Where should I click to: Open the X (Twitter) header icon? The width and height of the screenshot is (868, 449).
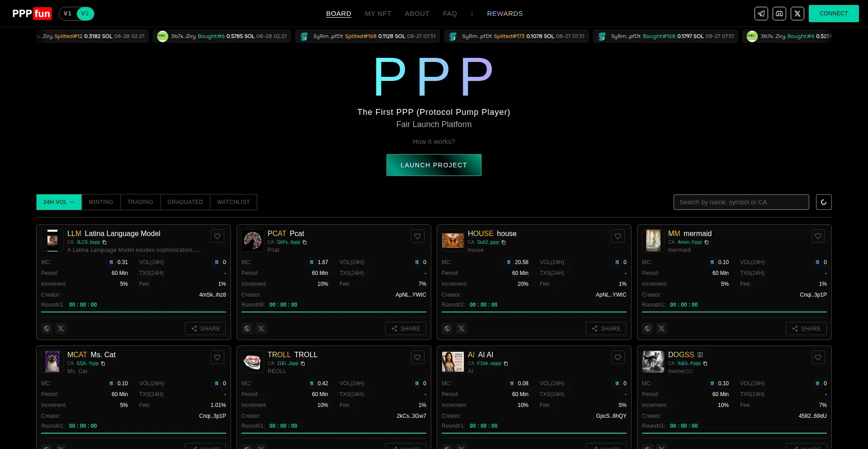click(x=797, y=14)
